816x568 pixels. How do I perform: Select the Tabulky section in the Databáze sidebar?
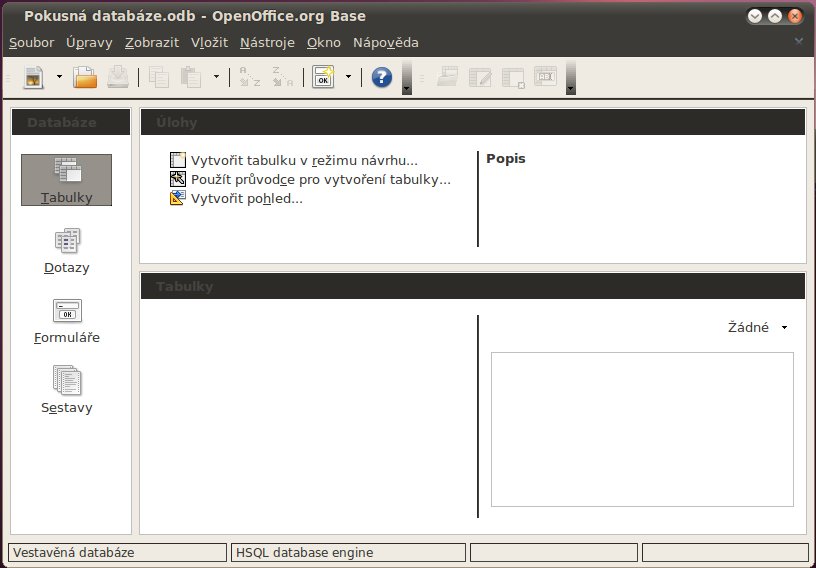[x=67, y=180]
